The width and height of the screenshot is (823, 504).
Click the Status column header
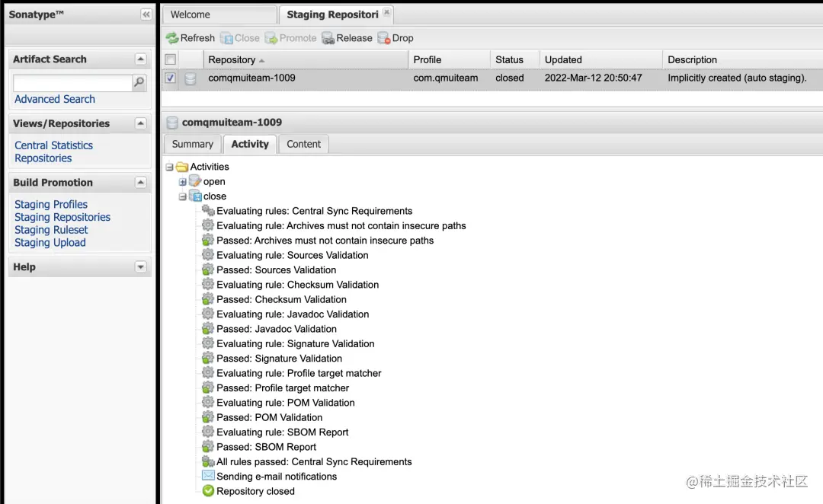coord(515,60)
